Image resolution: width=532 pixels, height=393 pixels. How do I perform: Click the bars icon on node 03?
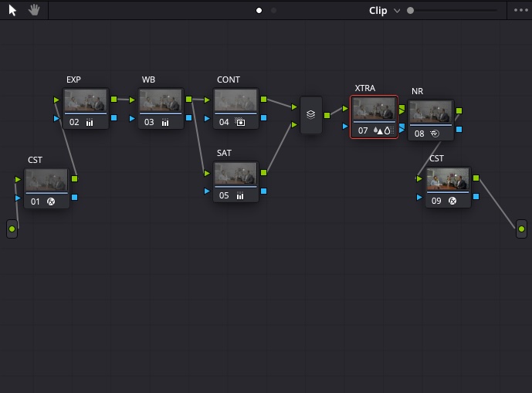(165, 122)
